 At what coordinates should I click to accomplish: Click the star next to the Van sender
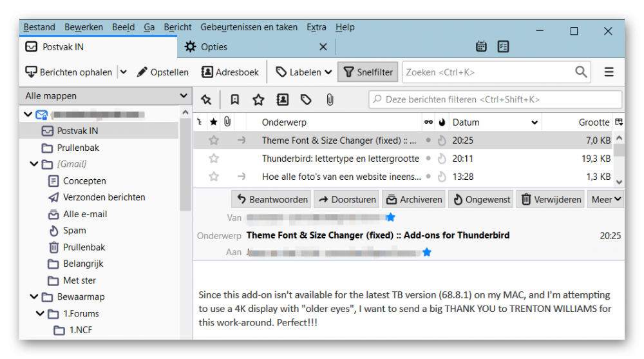(390, 217)
